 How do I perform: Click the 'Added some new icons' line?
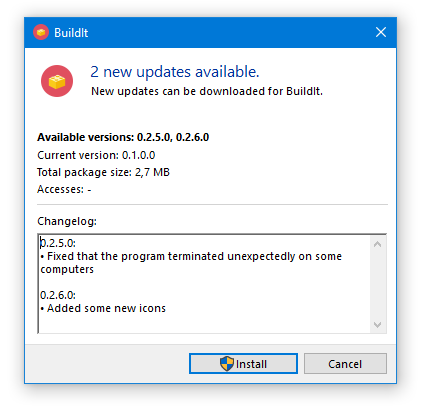(x=103, y=308)
